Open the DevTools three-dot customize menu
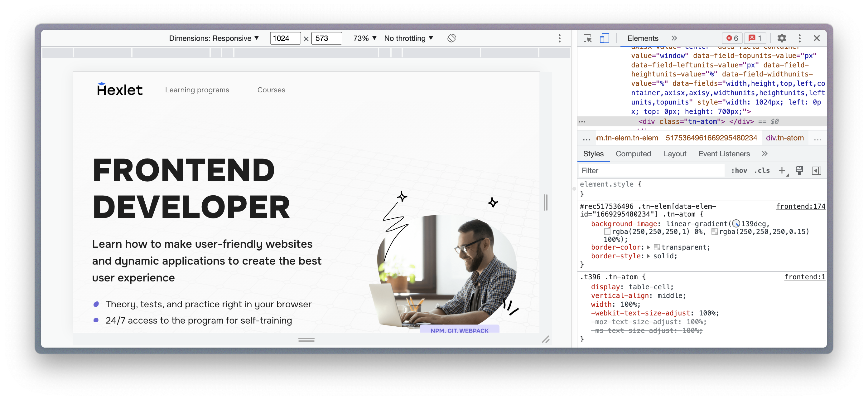This screenshot has width=868, height=400. [x=800, y=38]
